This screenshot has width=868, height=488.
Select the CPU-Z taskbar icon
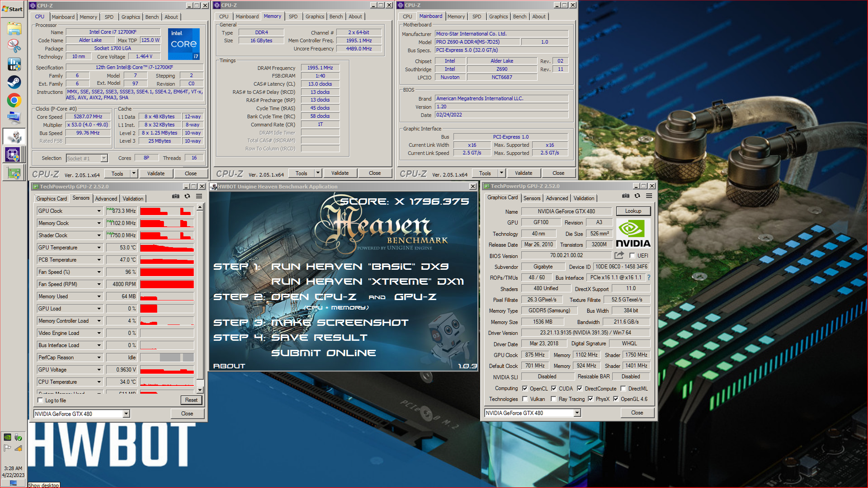[13, 155]
